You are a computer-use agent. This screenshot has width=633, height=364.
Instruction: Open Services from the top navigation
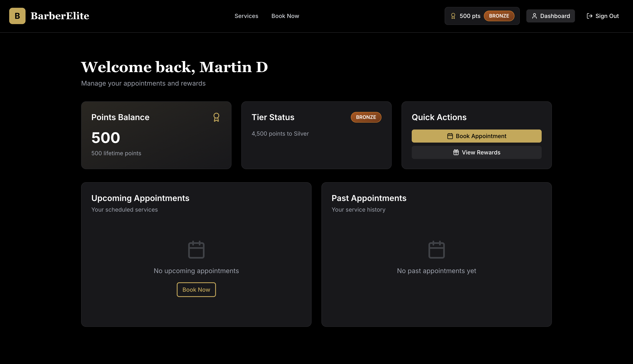click(246, 16)
